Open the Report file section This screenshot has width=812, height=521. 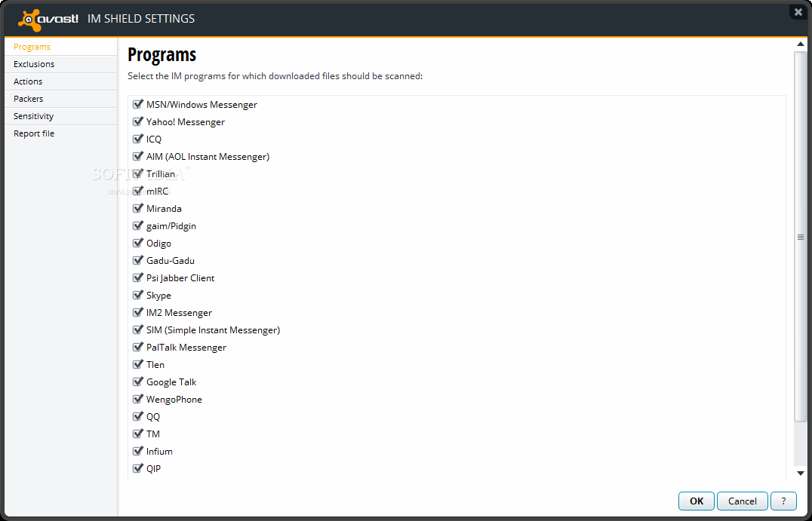click(x=61, y=133)
